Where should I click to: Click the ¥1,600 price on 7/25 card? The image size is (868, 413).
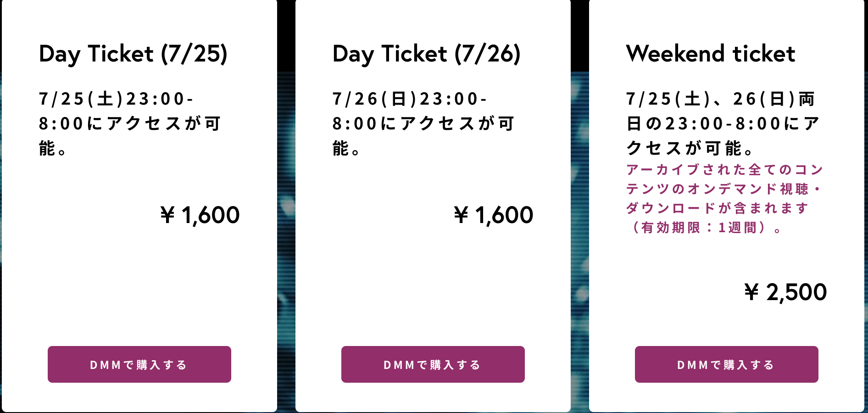click(x=200, y=215)
